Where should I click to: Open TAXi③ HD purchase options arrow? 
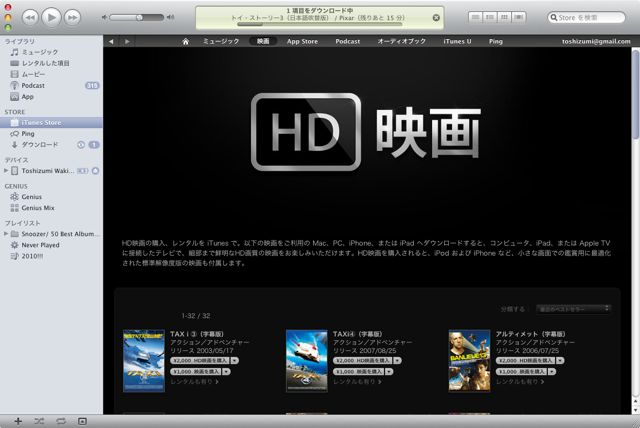[x=235, y=361]
